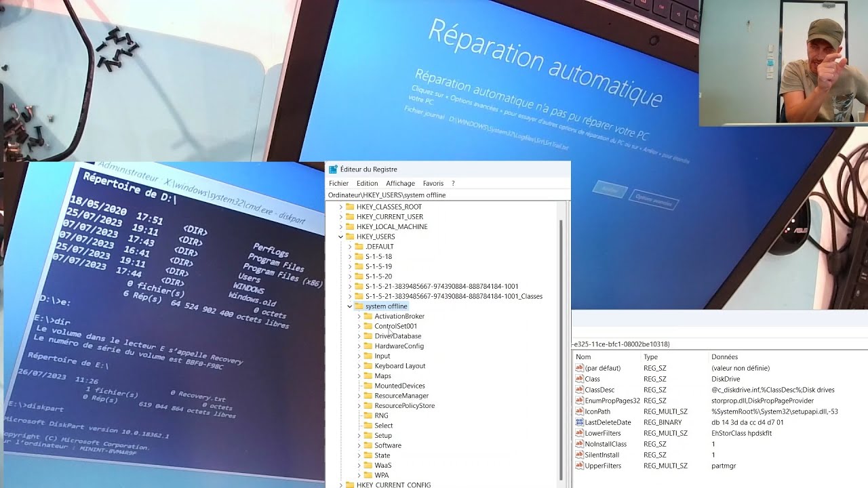This screenshot has width=868, height=488.
Task: Expand the ControlSet001 key
Action: tap(359, 326)
